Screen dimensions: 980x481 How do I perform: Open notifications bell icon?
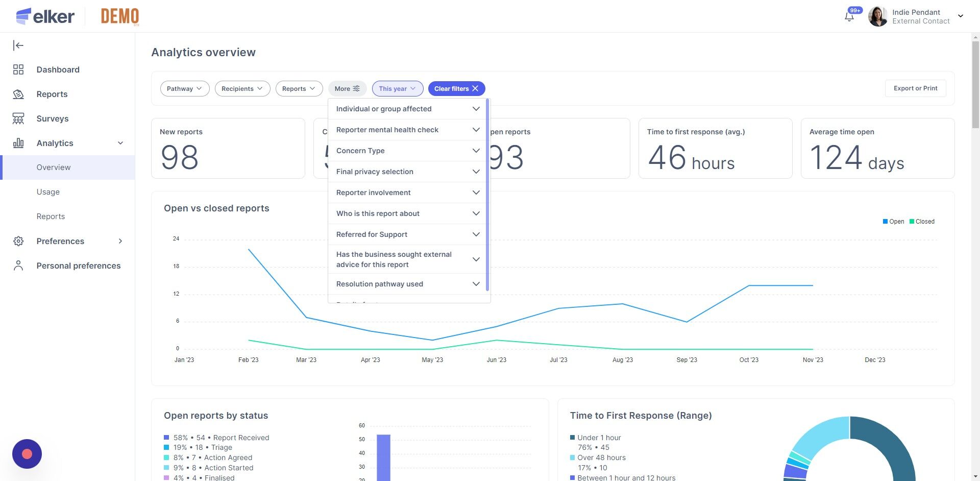point(849,16)
